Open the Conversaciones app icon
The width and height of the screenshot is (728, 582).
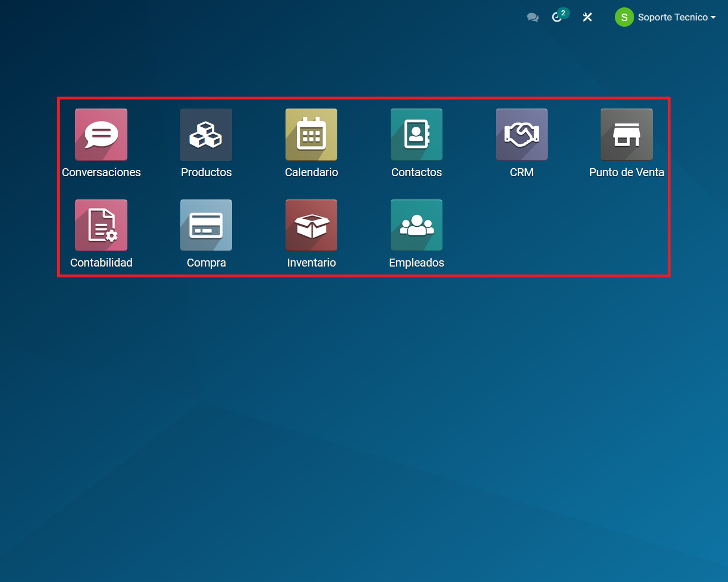click(101, 135)
